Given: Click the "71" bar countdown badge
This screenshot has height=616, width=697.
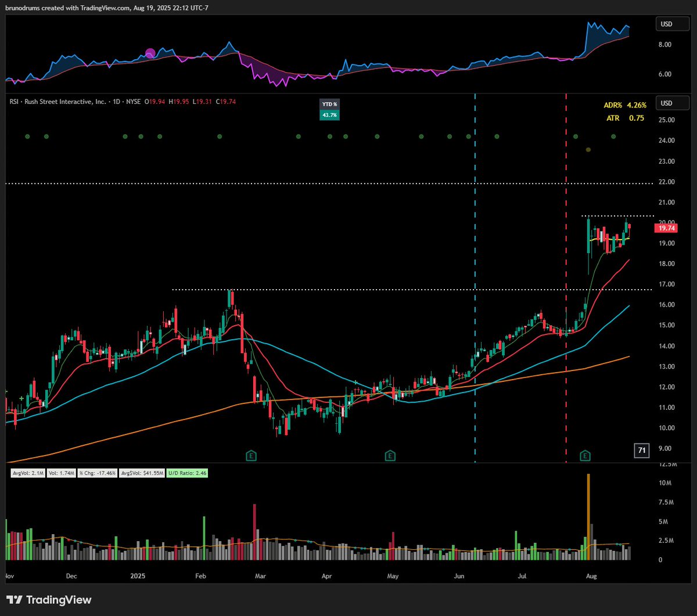Looking at the screenshot, I should tap(641, 451).
